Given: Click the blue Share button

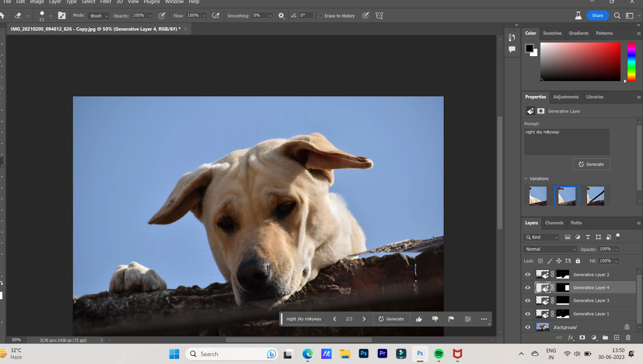Looking at the screenshot, I should click(597, 16).
